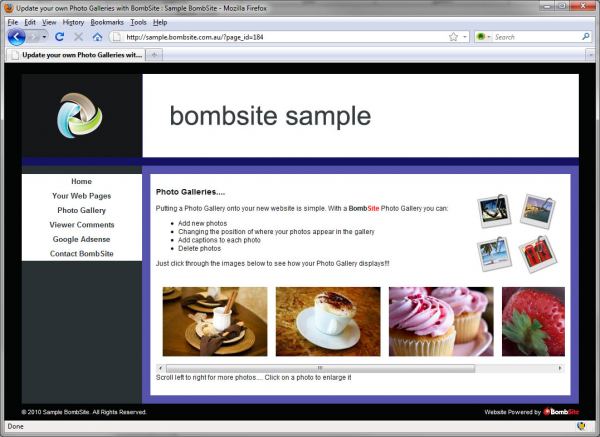Bookmark this page with the star icon

[x=453, y=37]
